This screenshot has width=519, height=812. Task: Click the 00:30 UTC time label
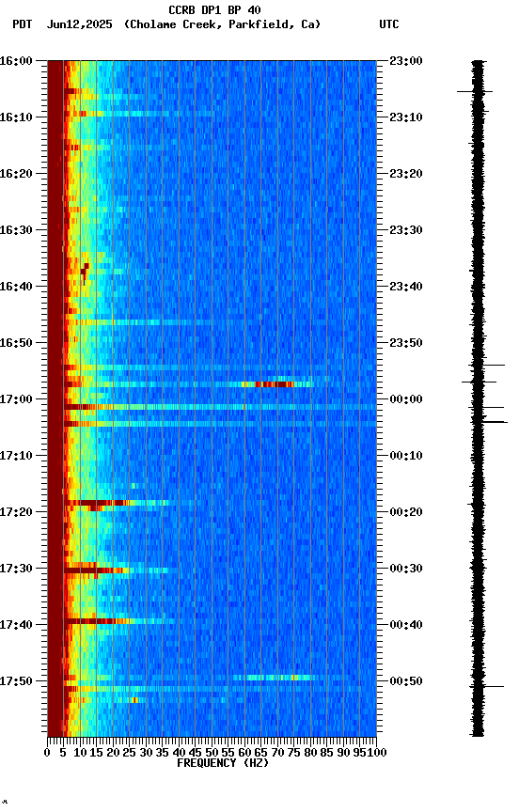pos(406,569)
